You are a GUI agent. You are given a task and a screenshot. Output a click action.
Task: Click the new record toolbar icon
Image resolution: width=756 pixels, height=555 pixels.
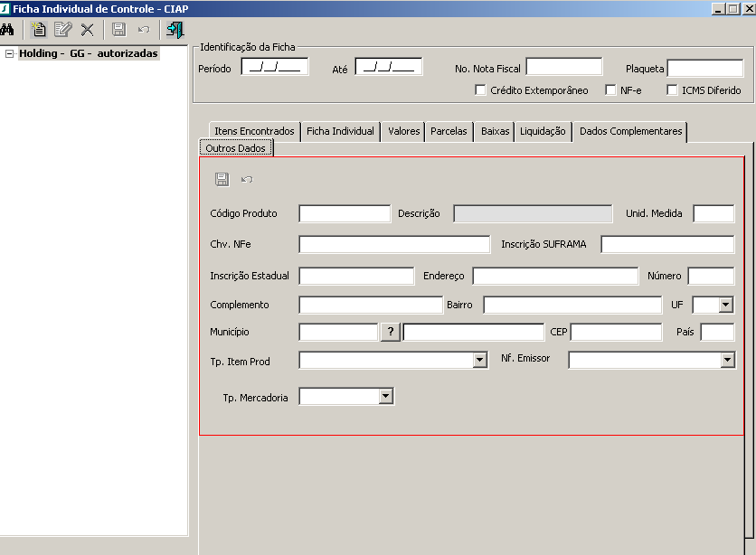pos(38,29)
